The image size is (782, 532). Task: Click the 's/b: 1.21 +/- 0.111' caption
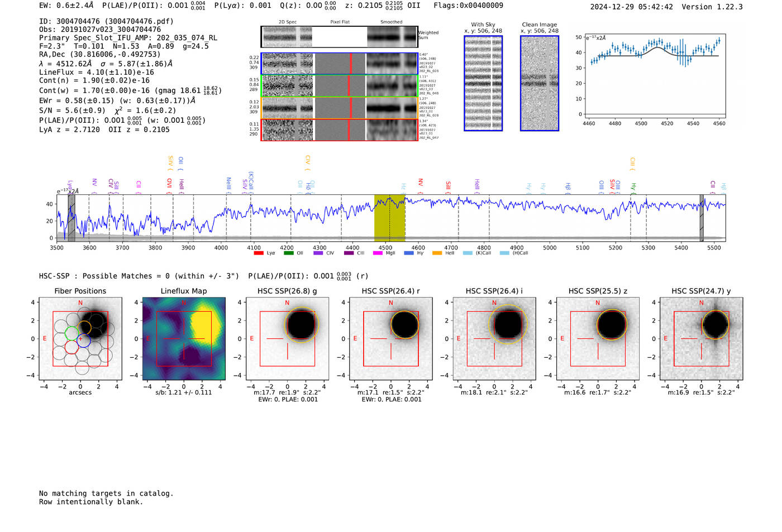pyautogui.click(x=184, y=392)
